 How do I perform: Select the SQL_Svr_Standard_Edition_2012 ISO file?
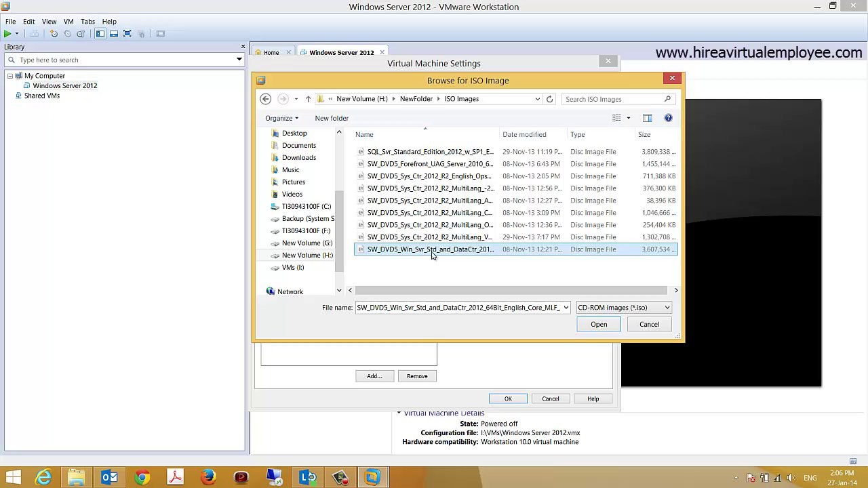click(x=515, y=152)
